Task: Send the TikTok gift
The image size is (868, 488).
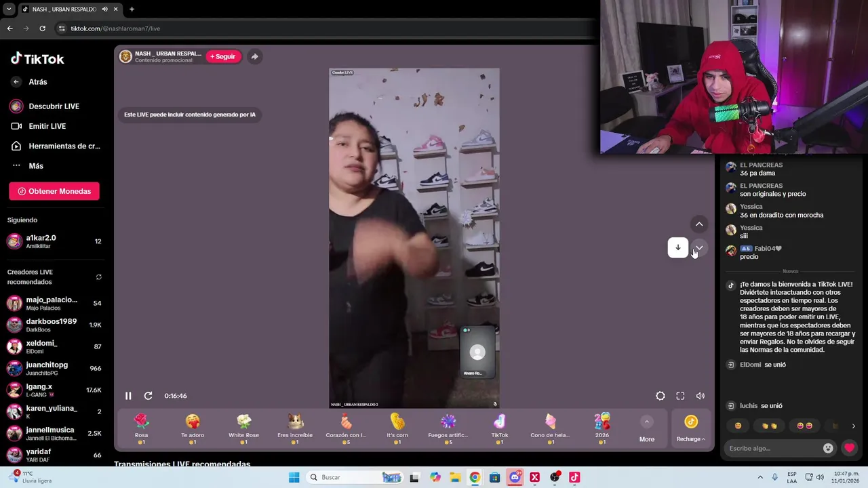Action: pos(500,429)
